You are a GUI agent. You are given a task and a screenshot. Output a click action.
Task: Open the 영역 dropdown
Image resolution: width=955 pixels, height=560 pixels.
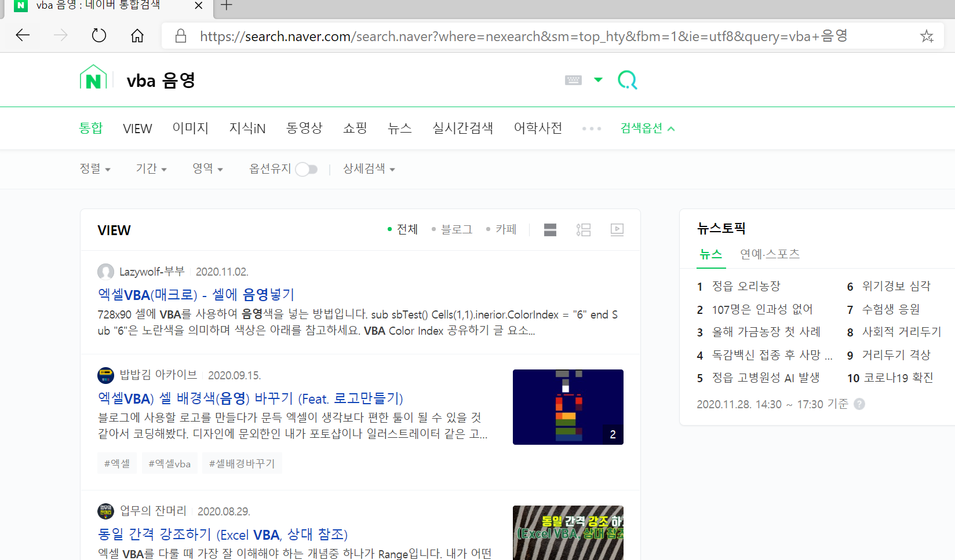click(207, 169)
